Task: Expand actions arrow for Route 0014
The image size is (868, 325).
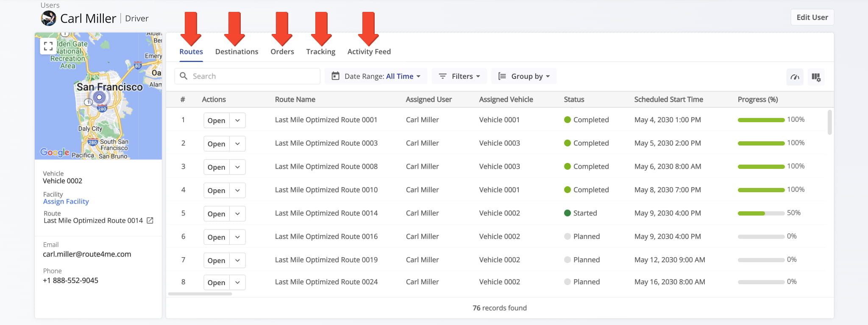Action: [x=237, y=214]
